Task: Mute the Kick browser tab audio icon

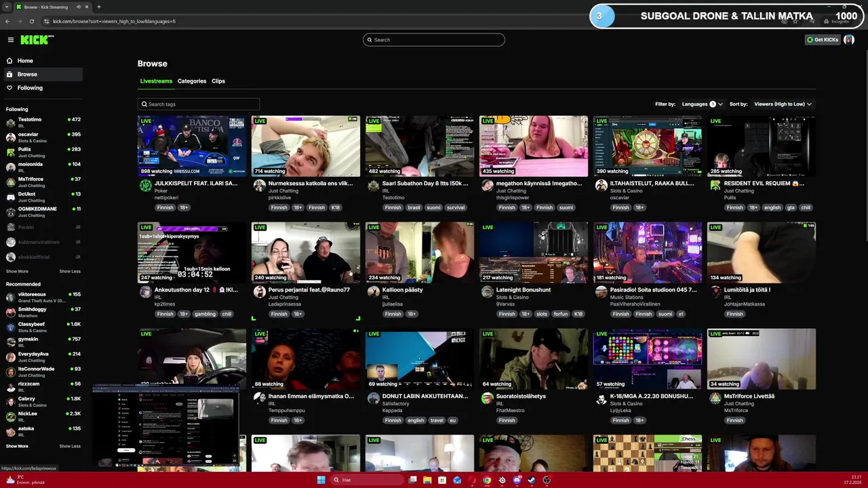Action: pos(79,7)
